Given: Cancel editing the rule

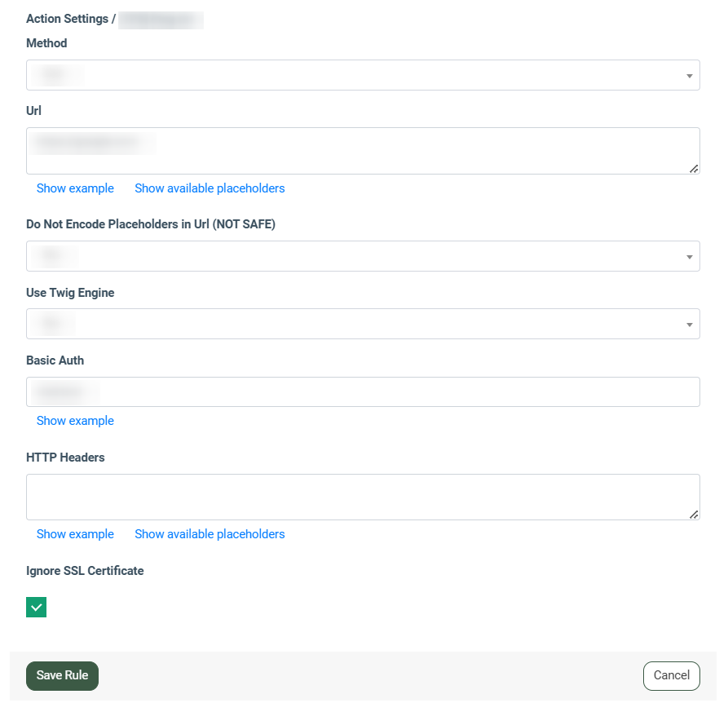Looking at the screenshot, I should 671,675.
